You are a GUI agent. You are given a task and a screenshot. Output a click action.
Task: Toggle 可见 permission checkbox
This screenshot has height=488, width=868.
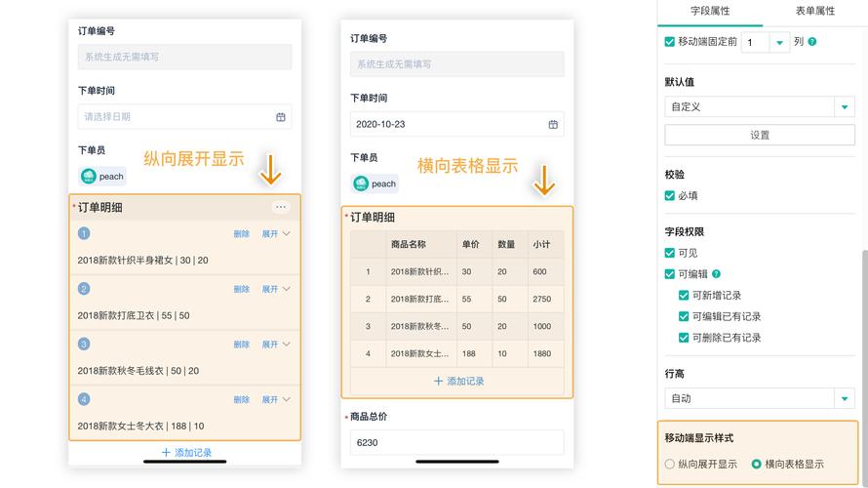(x=669, y=253)
